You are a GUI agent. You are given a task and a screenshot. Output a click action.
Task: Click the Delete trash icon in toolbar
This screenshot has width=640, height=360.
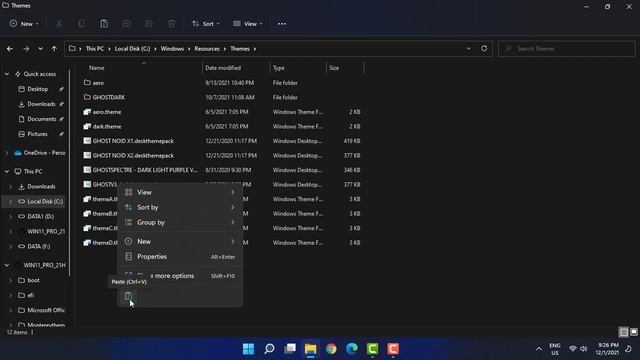click(x=172, y=24)
